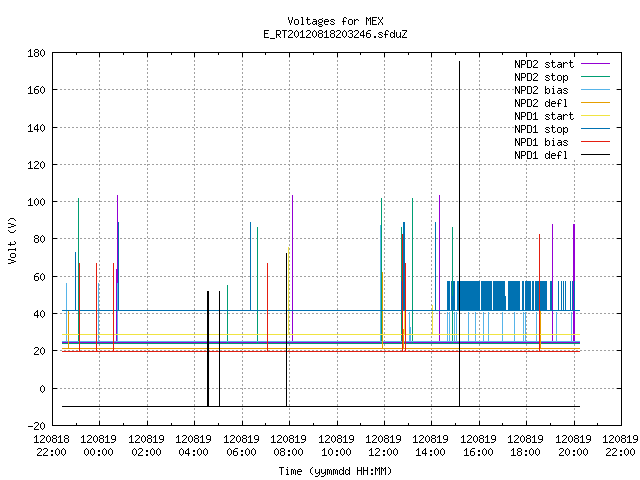Click the x-axis tick label "120819 10:00"
This screenshot has width=640, height=480.
pyautogui.click(x=336, y=446)
